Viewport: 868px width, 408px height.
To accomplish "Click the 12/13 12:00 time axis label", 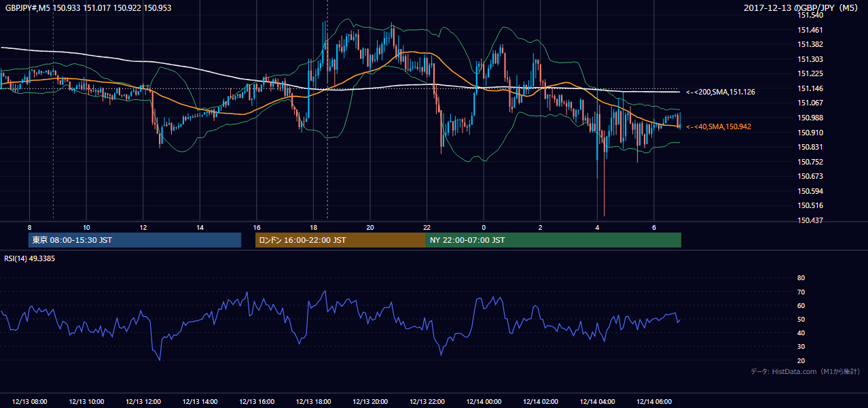I will (143, 402).
